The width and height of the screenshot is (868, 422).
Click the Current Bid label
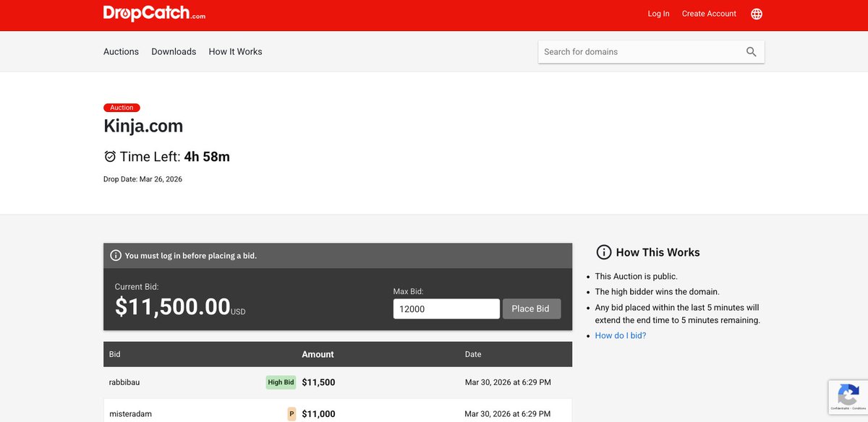137,287
